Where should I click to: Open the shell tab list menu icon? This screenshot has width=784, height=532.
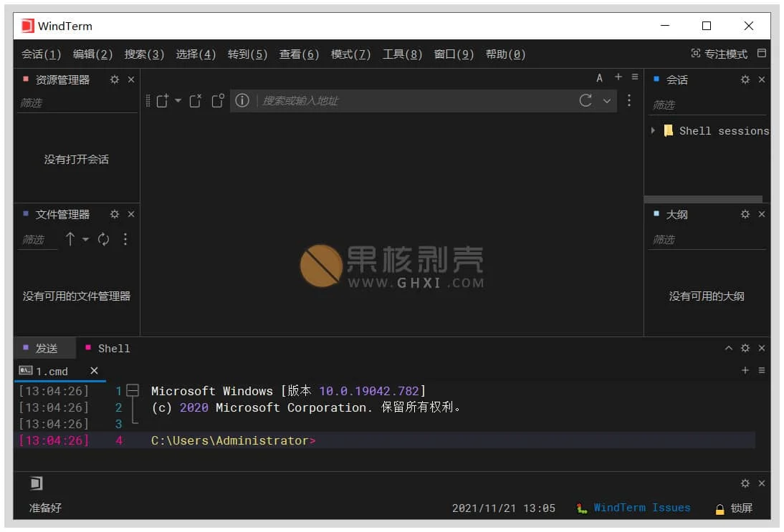pyautogui.click(x=762, y=370)
